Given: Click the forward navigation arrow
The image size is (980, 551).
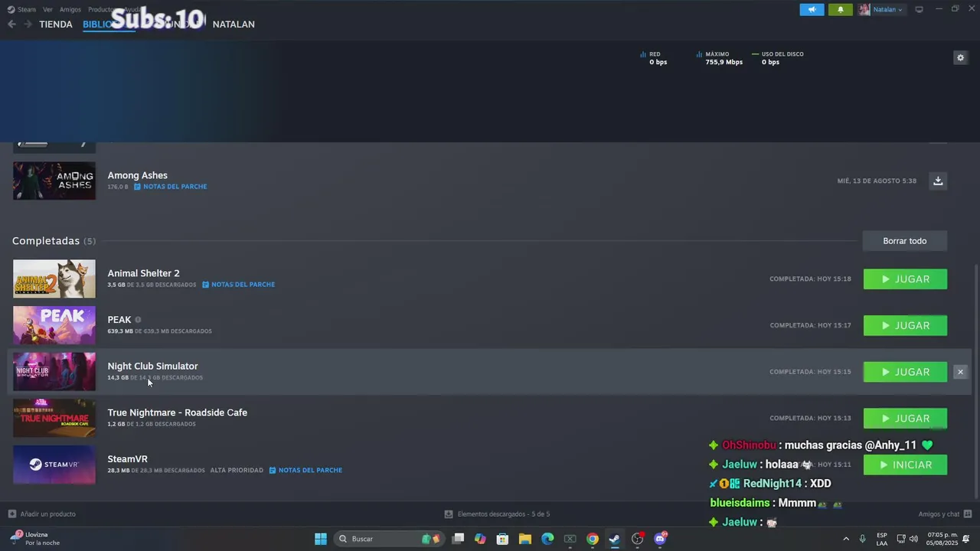Looking at the screenshot, I should 28,24.
